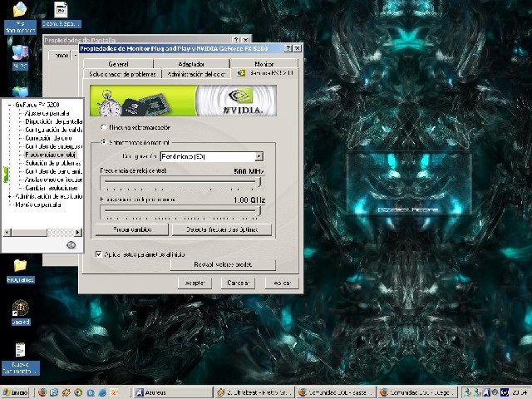Click the Aplicar button
Viewport: 532px width, 399px height.
click(x=282, y=283)
